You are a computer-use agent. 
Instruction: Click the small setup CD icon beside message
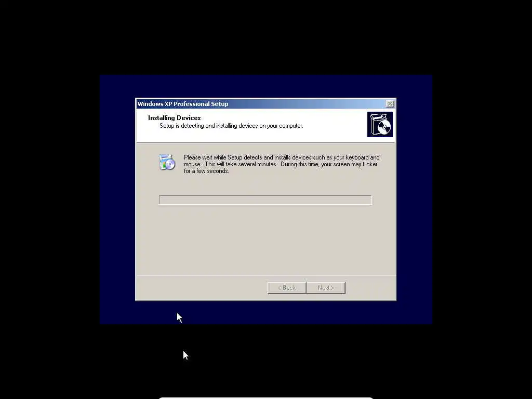tap(167, 162)
